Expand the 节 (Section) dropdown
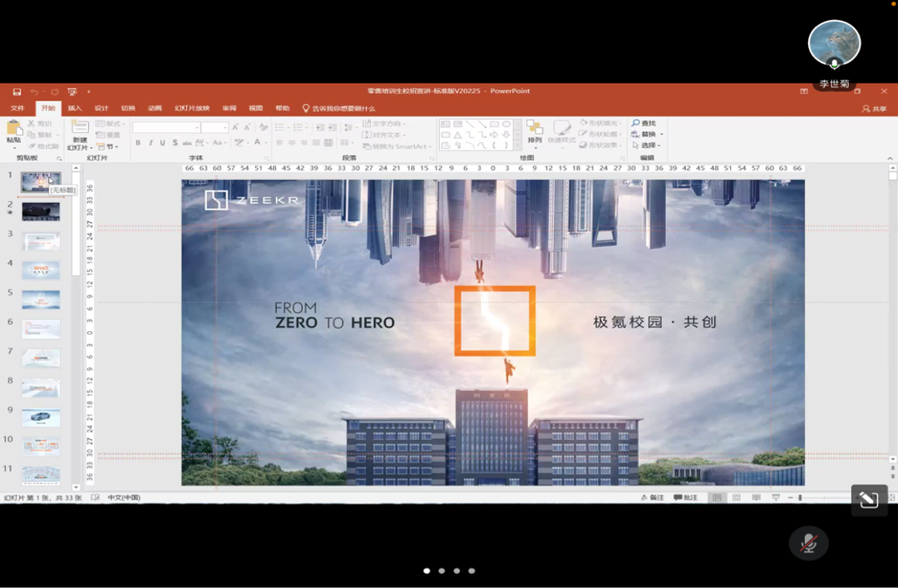The image size is (898, 588). (x=112, y=146)
